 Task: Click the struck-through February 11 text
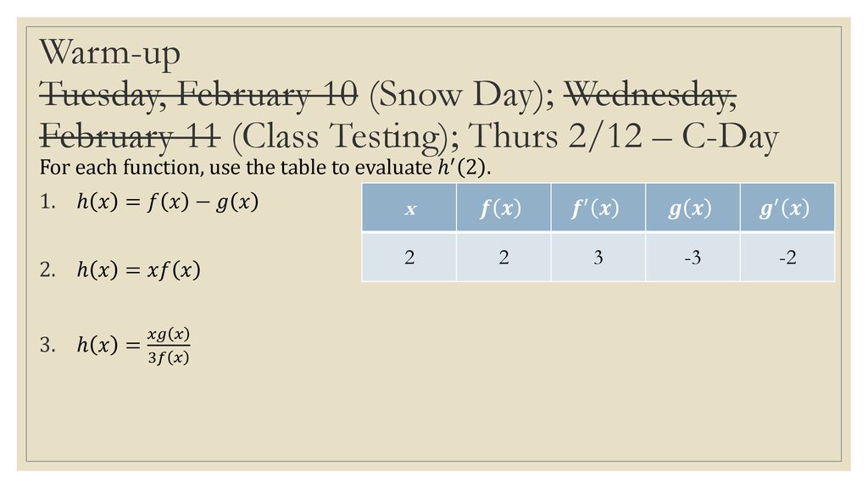(x=130, y=136)
